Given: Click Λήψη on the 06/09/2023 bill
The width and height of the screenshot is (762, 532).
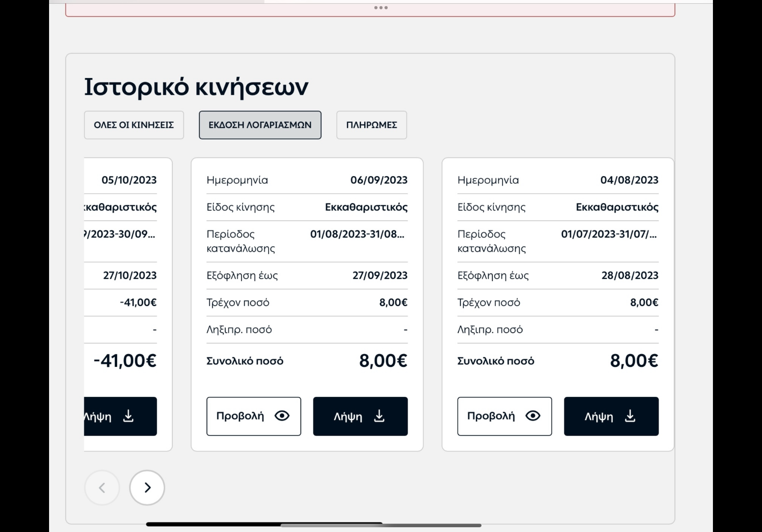Looking at the screenshot, I should coord(361,416).
